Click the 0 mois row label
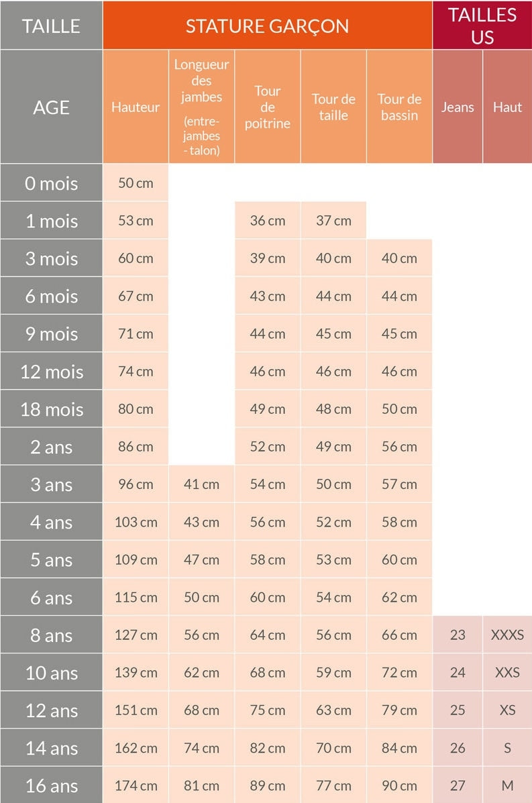This screenshot has height=803, width=532. coord(51,183)
